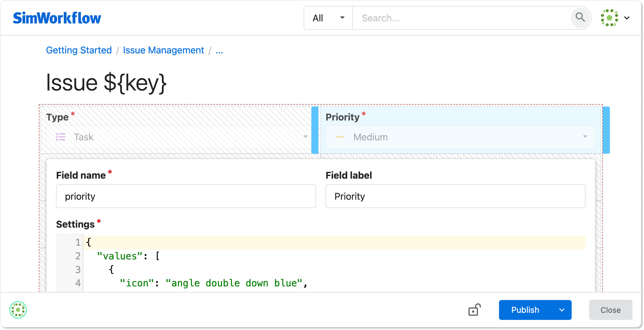Screen dimensions: 644x330
Task: Open the Priority dropdown showing Medium
Action: point(460,137)
